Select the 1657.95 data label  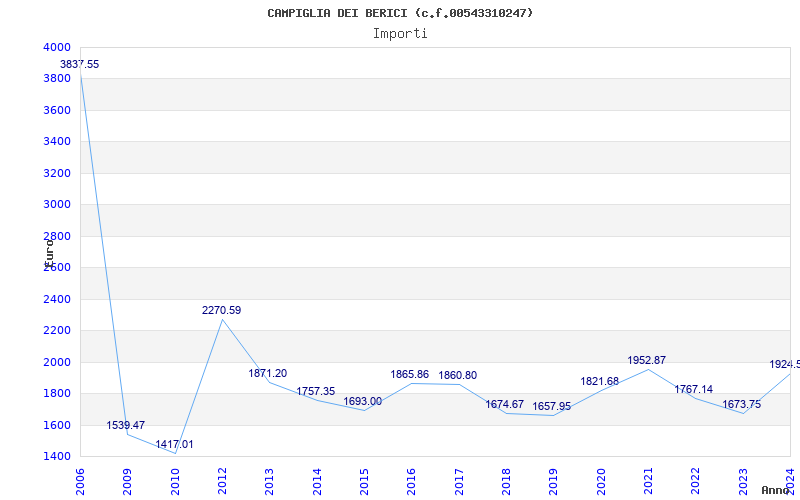point(552,407)
